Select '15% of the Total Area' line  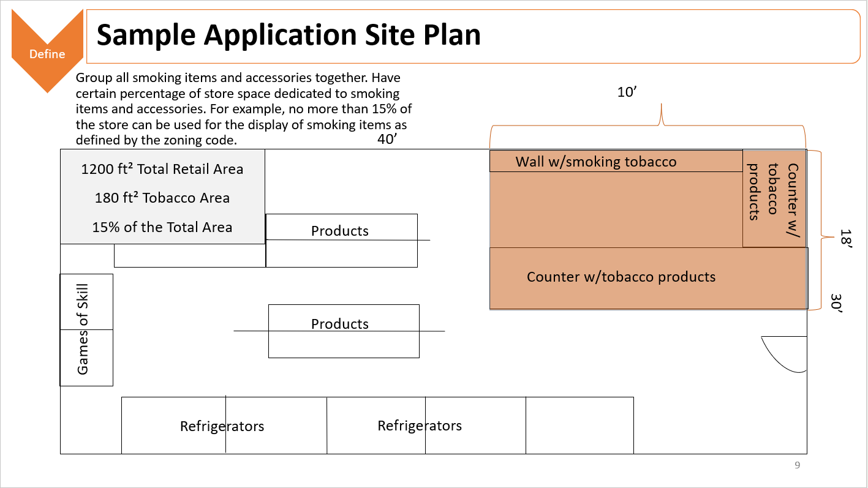click(x=162, y=227)
